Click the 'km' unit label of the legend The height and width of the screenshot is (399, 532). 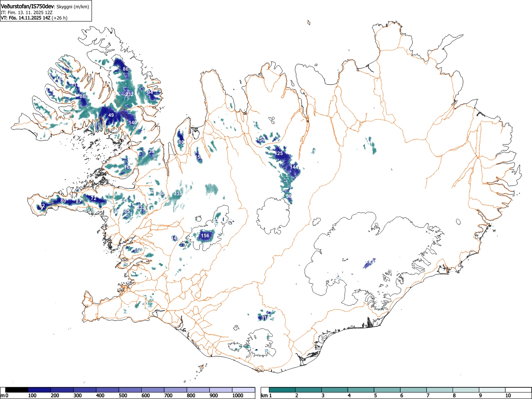pos(264,396)
